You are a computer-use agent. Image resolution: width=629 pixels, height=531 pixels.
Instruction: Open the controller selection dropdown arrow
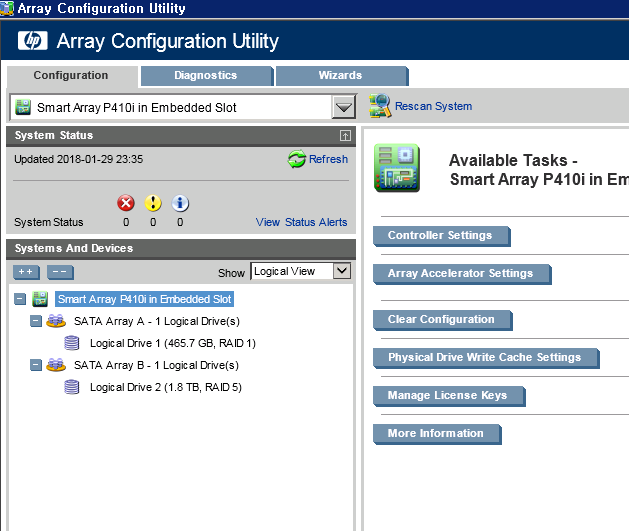coord(344,107)
